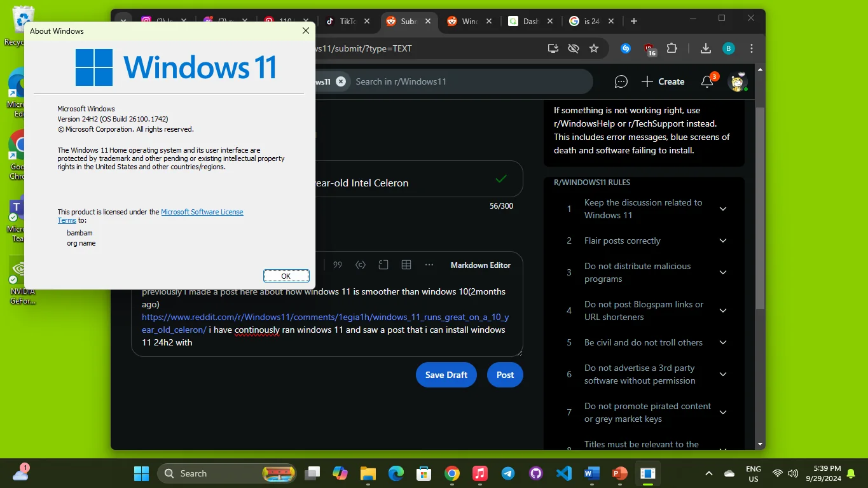868x488 pixels.
Task: Open tab search dropdown in Chrome
Action: tap(123, 21)
